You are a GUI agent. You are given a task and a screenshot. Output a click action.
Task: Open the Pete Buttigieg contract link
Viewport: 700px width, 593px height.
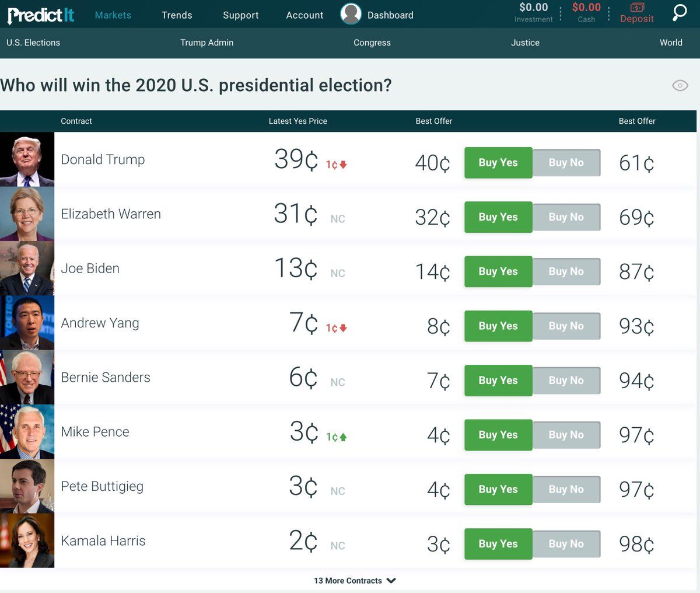[102, 486]
